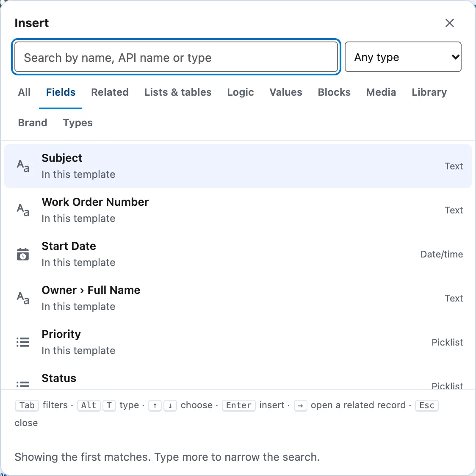Click the Work Order Number text icon

point(23,210)
